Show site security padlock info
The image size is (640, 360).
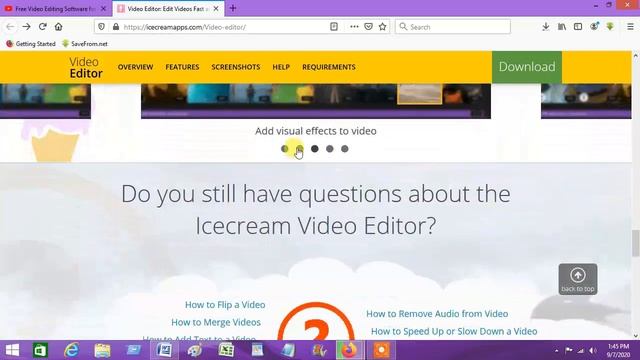click(x=116, y=27)
